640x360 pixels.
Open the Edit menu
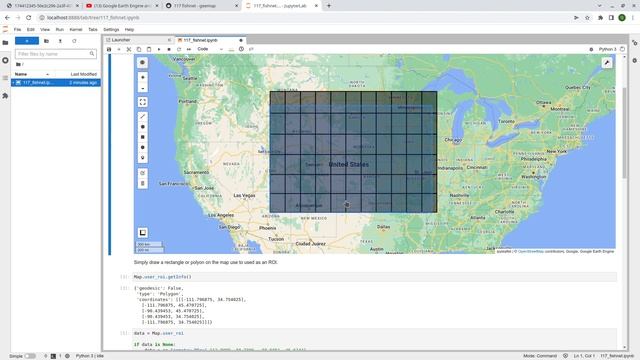point(31,29)
